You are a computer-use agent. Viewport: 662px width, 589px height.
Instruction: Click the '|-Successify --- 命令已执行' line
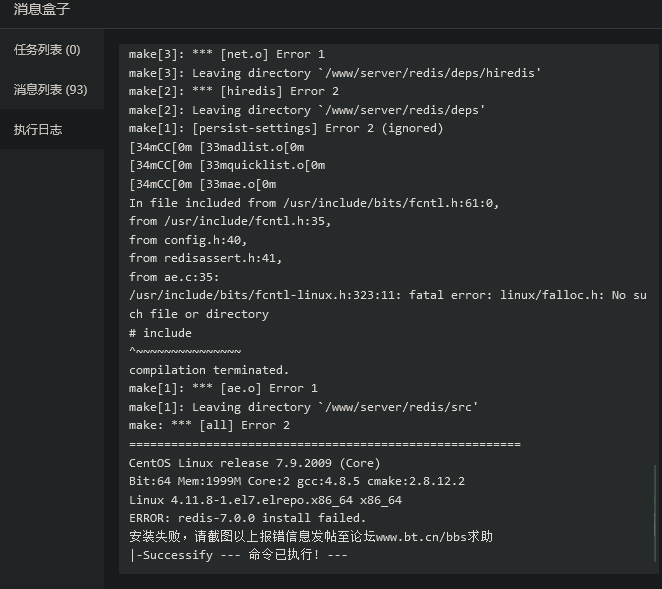pos(239,555)
